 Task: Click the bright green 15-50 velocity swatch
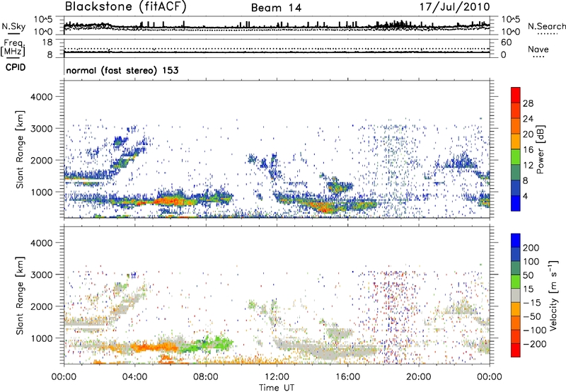(x=516, y=282)
